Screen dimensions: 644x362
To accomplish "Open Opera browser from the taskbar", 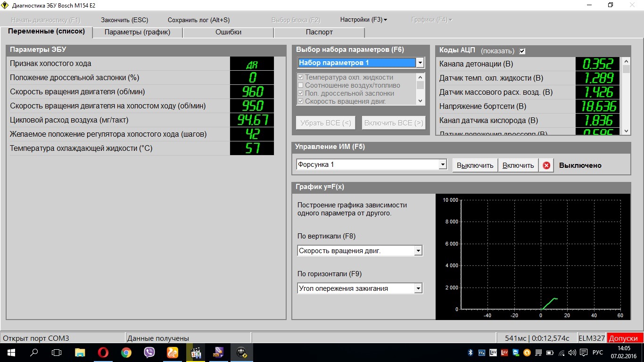I will (103, 353).
